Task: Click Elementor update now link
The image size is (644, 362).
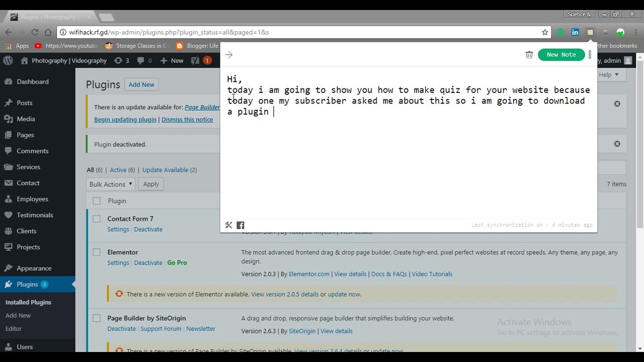Action: coord(344,294)
